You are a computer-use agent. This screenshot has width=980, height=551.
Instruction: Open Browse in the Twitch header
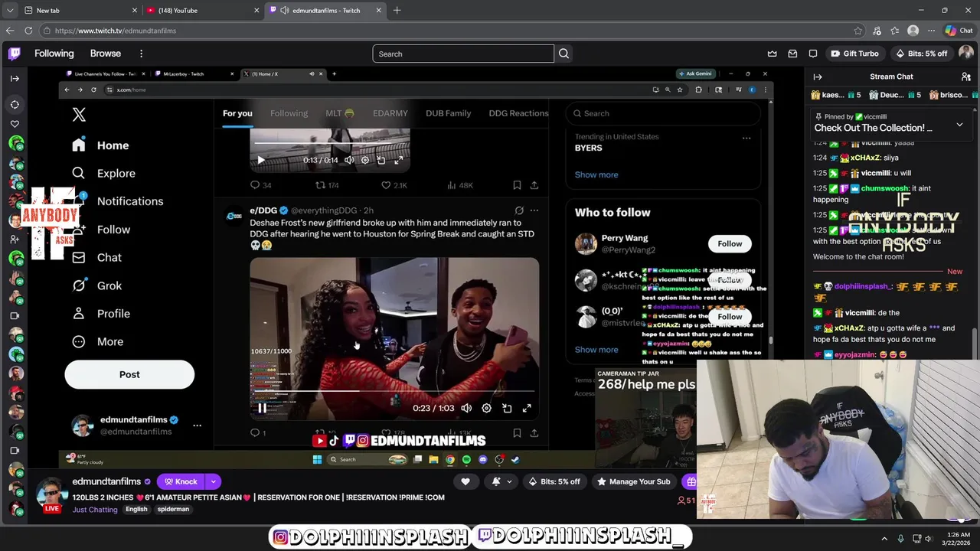pos(106,54)
